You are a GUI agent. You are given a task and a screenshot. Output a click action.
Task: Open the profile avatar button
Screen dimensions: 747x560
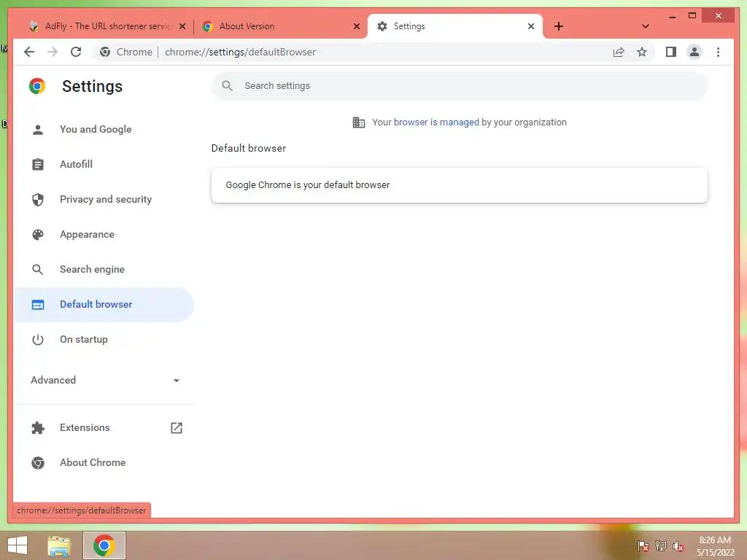(x=694, y=52)
